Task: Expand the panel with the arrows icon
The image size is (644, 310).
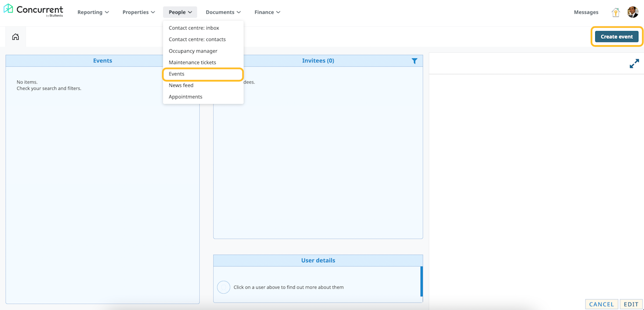Action: point(634,64)
